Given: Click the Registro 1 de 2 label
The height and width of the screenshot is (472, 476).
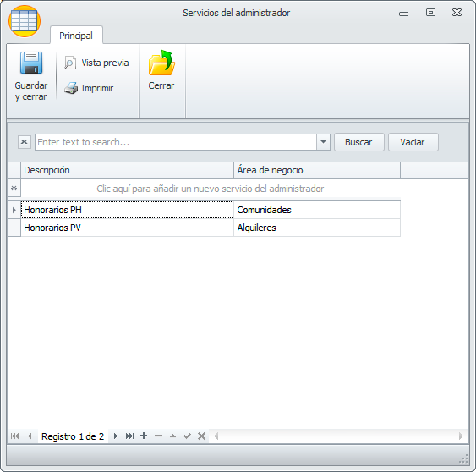Looking at the screenshot, I should click(x=73, y=436).
